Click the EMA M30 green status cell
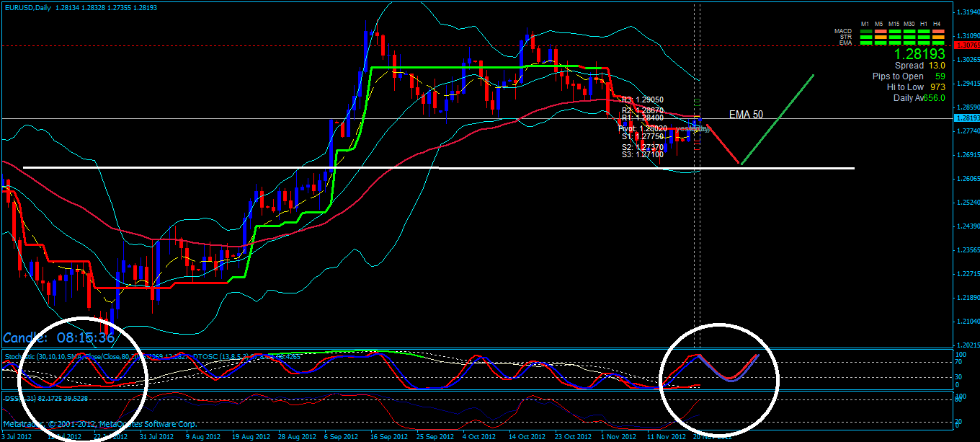This screenshot has width=980, height=442. (909, 42)
